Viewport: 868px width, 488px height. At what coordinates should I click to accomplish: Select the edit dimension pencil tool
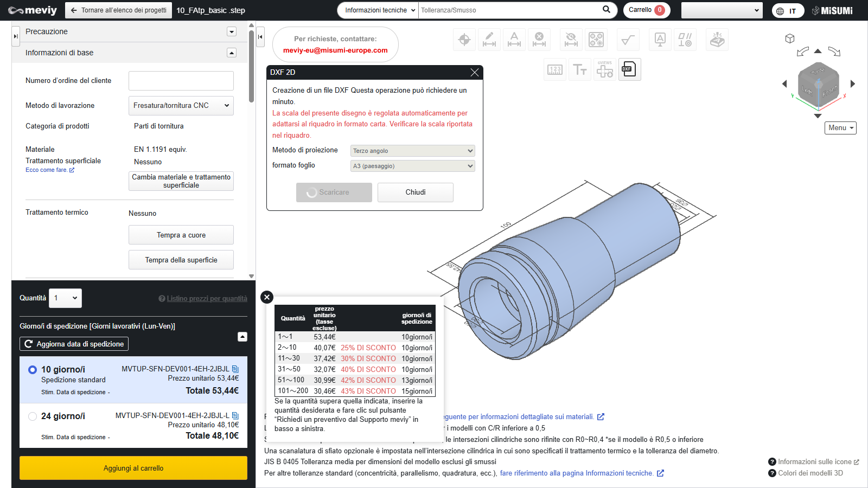click(x=489, y=40)
